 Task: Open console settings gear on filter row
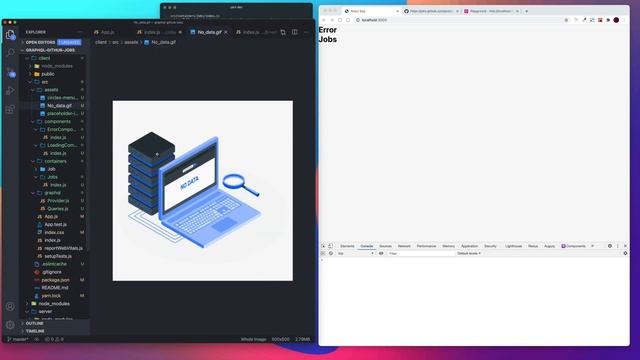point(625,253)
